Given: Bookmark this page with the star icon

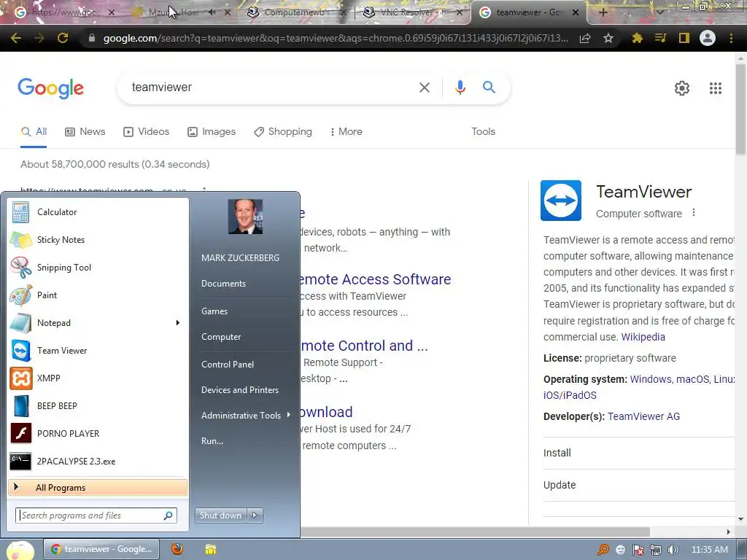Looking at the screenshot, I should coord(608,38).
